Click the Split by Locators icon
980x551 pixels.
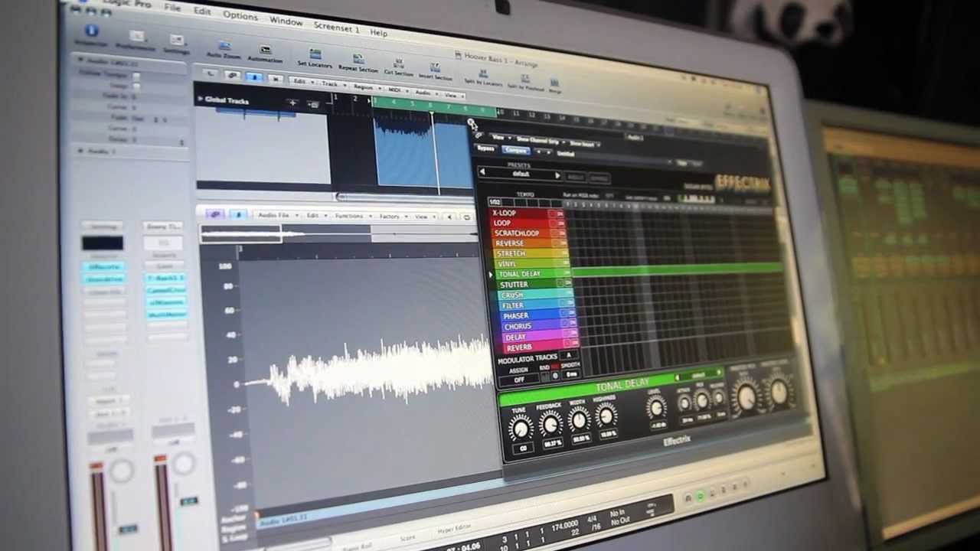click(x=483, y=73)
